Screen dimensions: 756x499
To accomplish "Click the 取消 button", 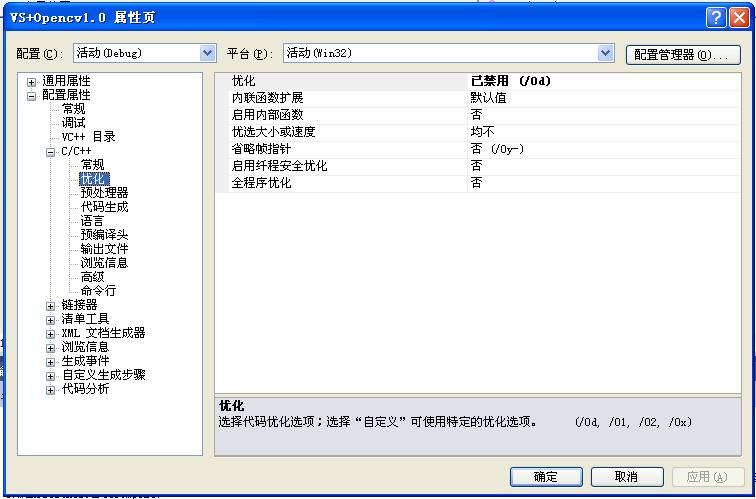I will (x=627, y=477).
